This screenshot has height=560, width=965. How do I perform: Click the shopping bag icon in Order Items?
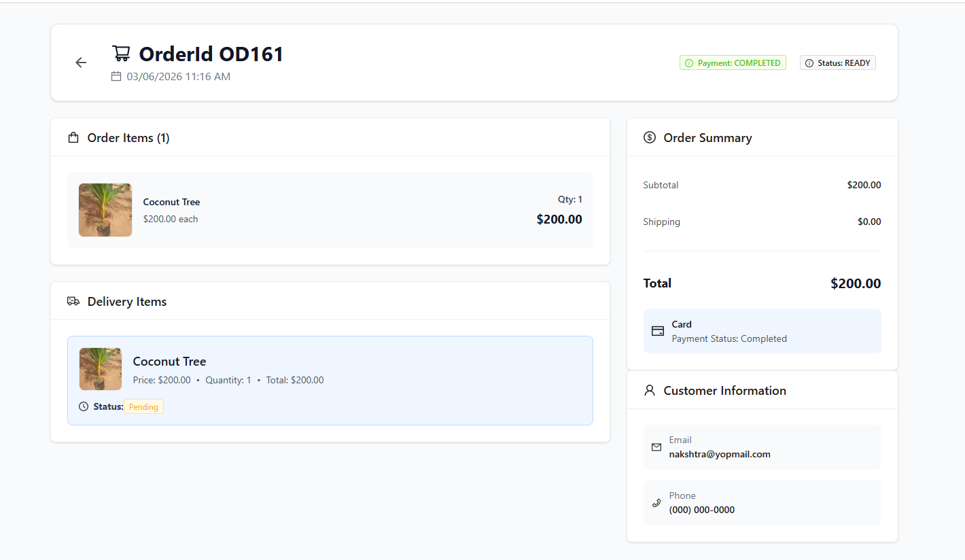pos(73,138)
